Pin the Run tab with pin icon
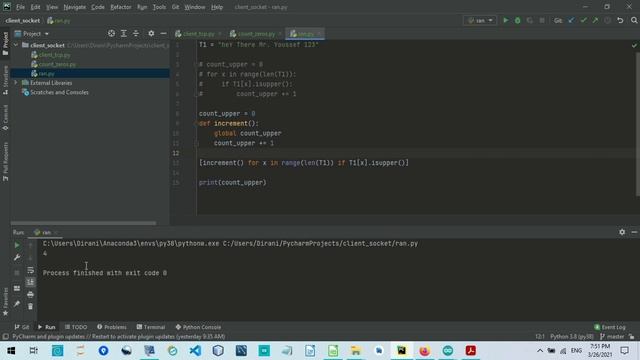The image size is (640, 360). (x=17, y=304)
